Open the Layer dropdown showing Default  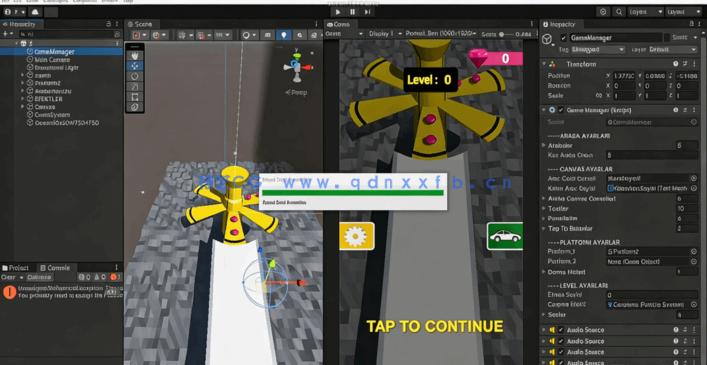pos(673,50)
